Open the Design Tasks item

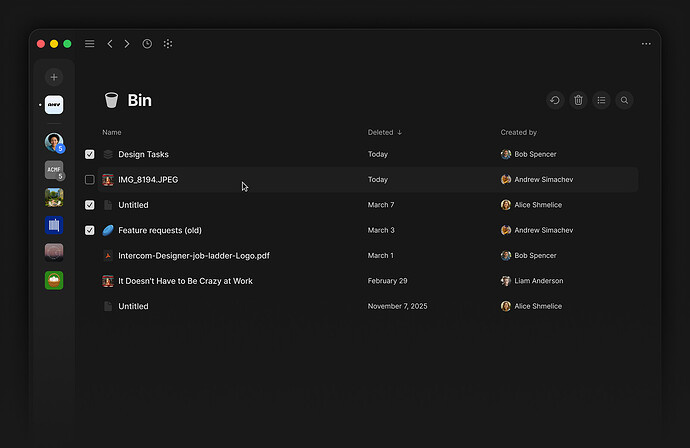pyautogui.click(x=143, y=154)
